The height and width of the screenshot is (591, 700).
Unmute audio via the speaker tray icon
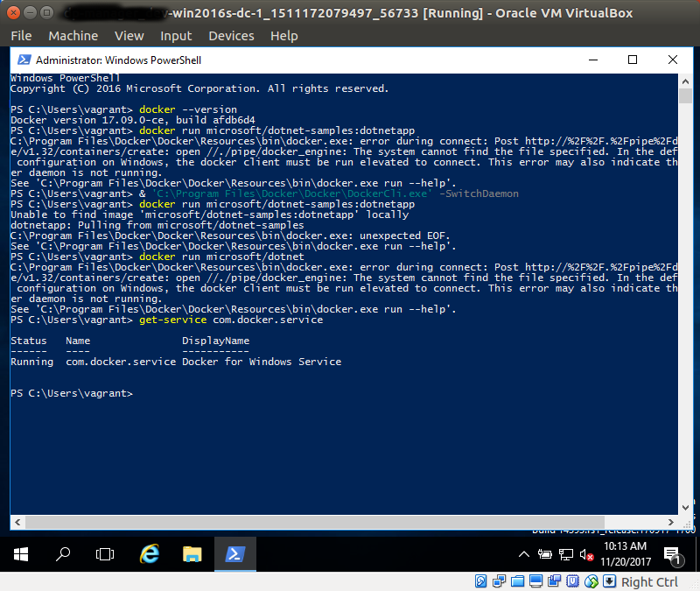(x=585, y=554)
